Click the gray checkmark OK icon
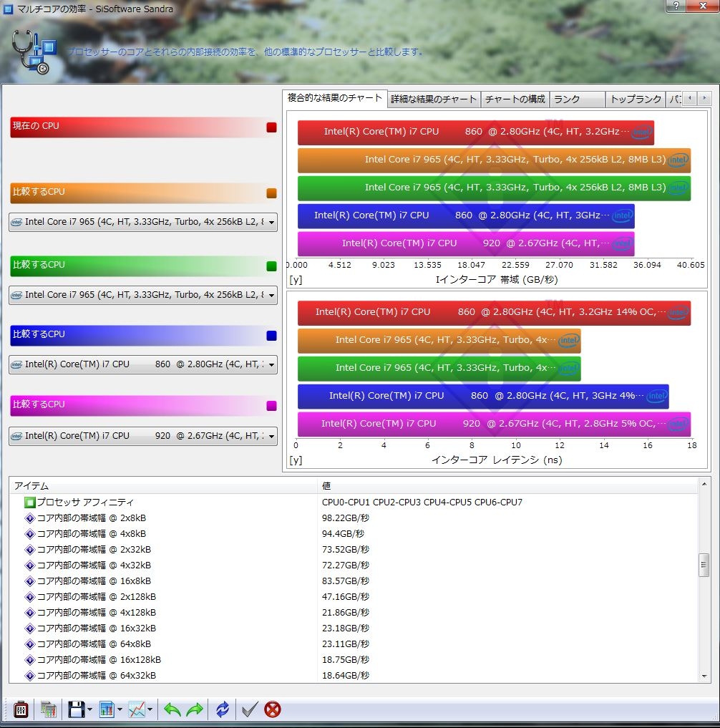Screen dimensions: 720x728 tap(249, 709)
